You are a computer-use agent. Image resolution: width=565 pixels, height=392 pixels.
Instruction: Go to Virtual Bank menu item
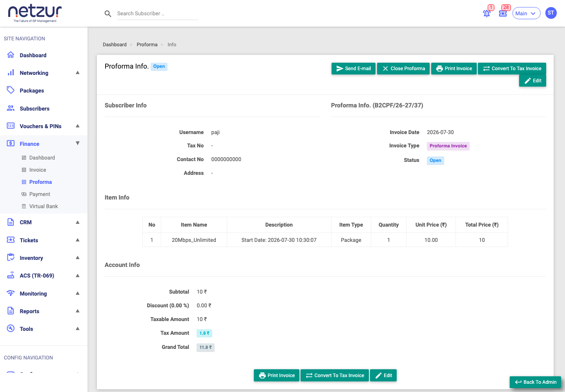point(44,206)
